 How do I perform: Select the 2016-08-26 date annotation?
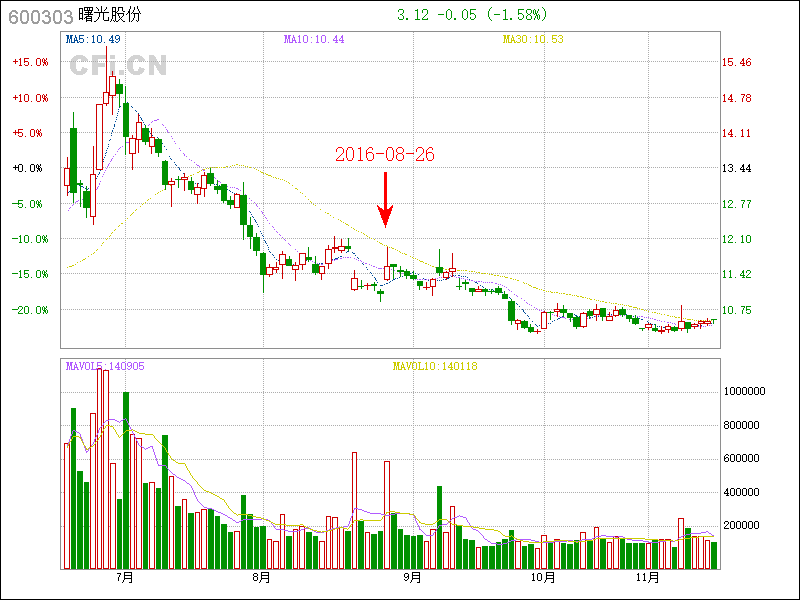tap(385, 154)
